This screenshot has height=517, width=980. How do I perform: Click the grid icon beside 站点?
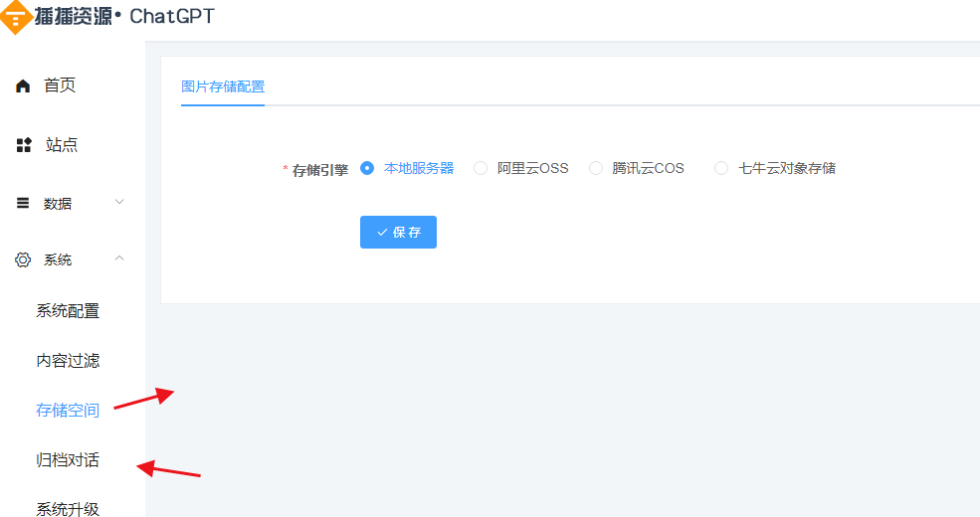[x=24, y=145]
